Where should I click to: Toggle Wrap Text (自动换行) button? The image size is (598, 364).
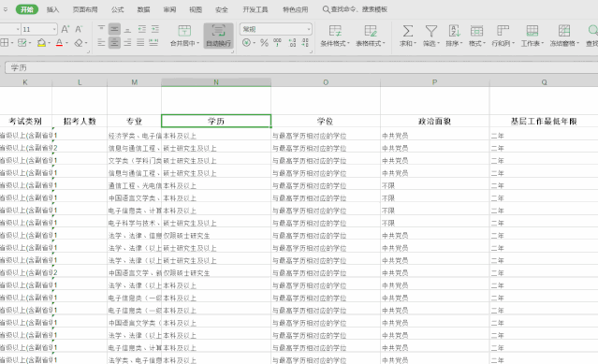(219, 36)
